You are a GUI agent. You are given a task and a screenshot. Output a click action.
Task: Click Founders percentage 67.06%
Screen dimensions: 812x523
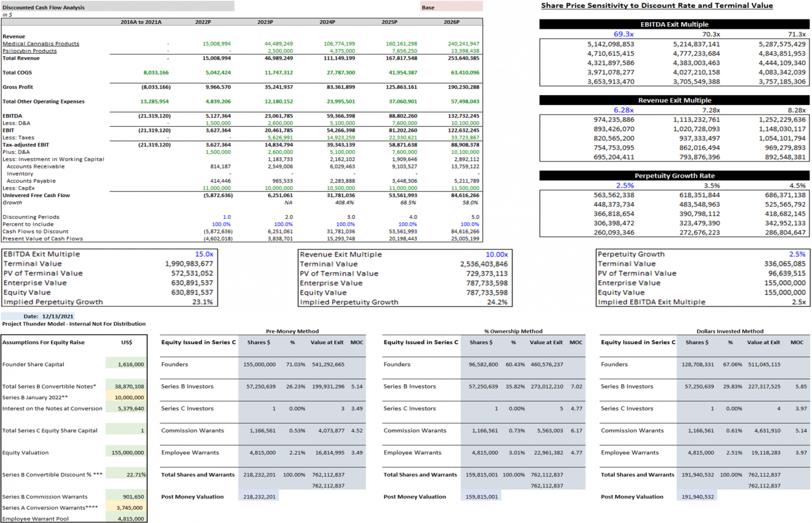(733, 365)
